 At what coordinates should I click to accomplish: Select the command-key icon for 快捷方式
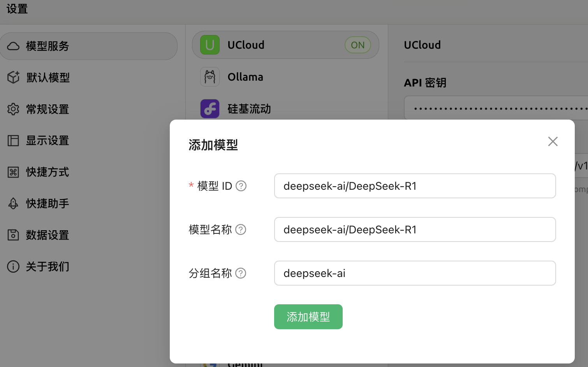[13, 172]
